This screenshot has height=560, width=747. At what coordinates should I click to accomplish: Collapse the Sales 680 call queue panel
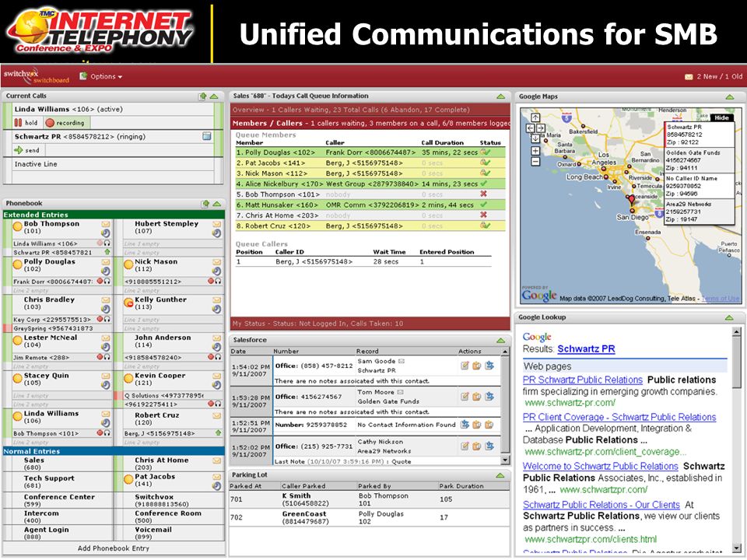500,96
